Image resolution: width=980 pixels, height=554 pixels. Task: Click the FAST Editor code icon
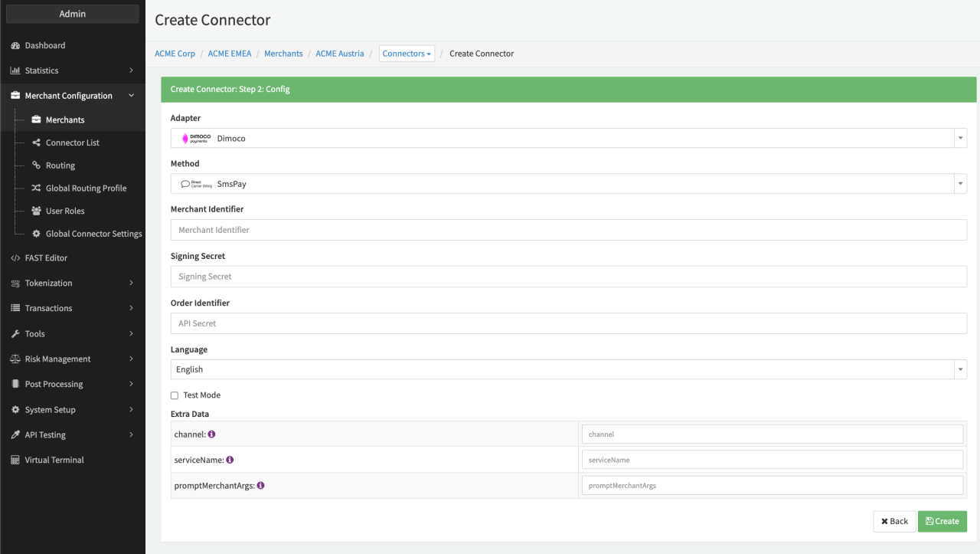tap(15, 258)
